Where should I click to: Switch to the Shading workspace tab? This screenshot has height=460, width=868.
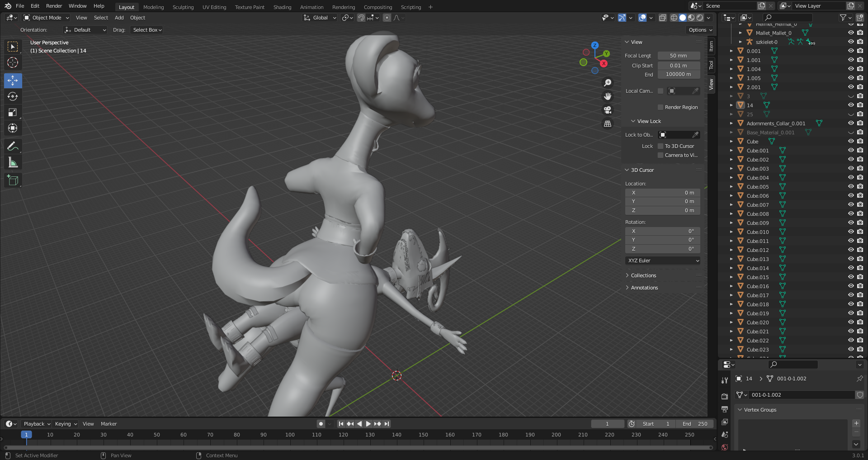[x=282, y=7]
